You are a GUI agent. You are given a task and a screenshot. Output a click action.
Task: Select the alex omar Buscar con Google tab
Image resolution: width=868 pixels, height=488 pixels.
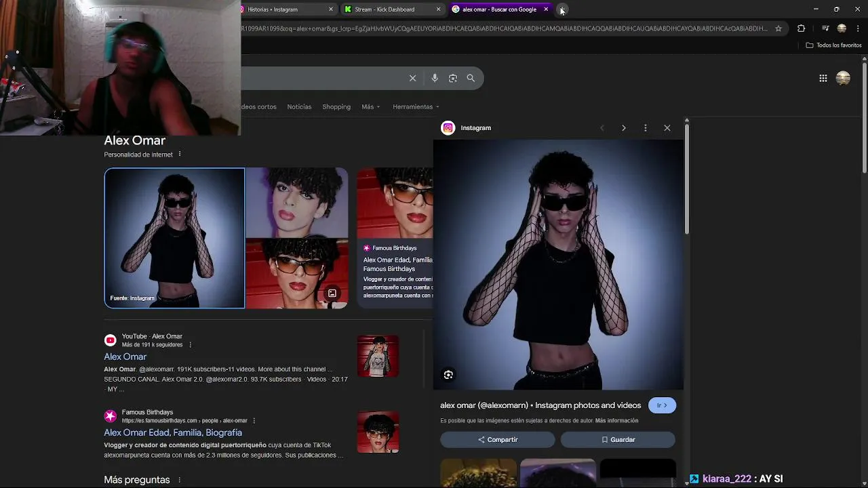tap(499, 9)
